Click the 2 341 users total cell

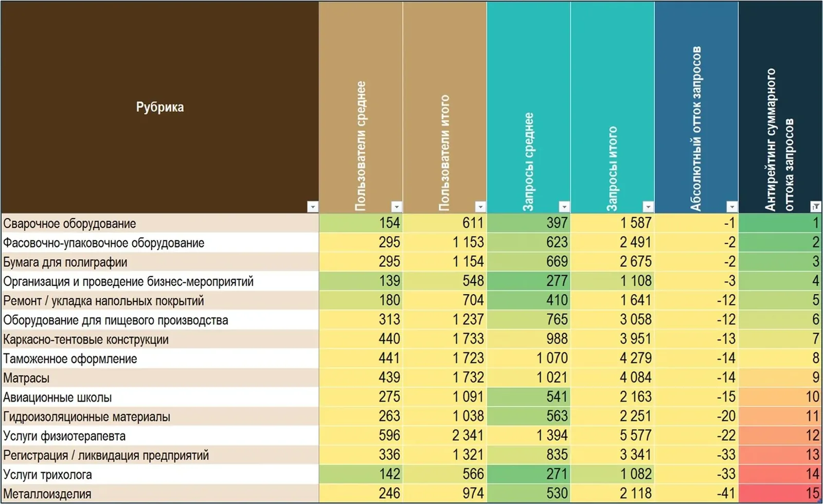click(444, 436)
